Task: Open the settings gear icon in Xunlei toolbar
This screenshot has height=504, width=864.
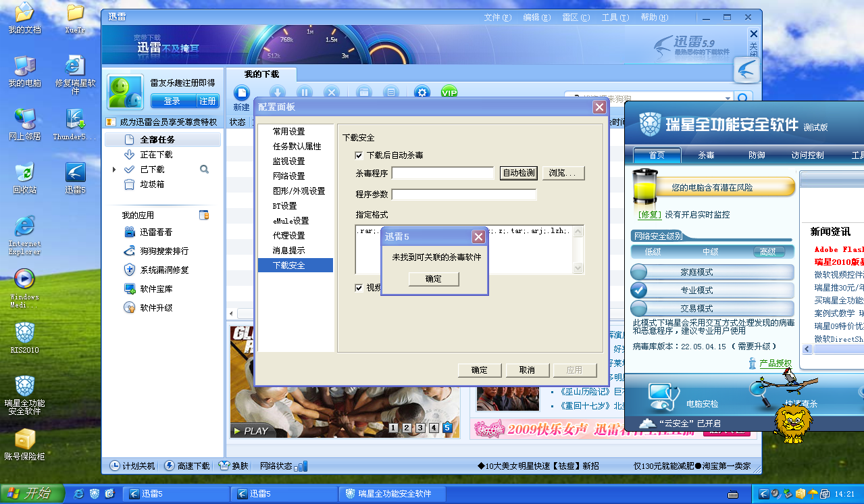Action: 422,93
